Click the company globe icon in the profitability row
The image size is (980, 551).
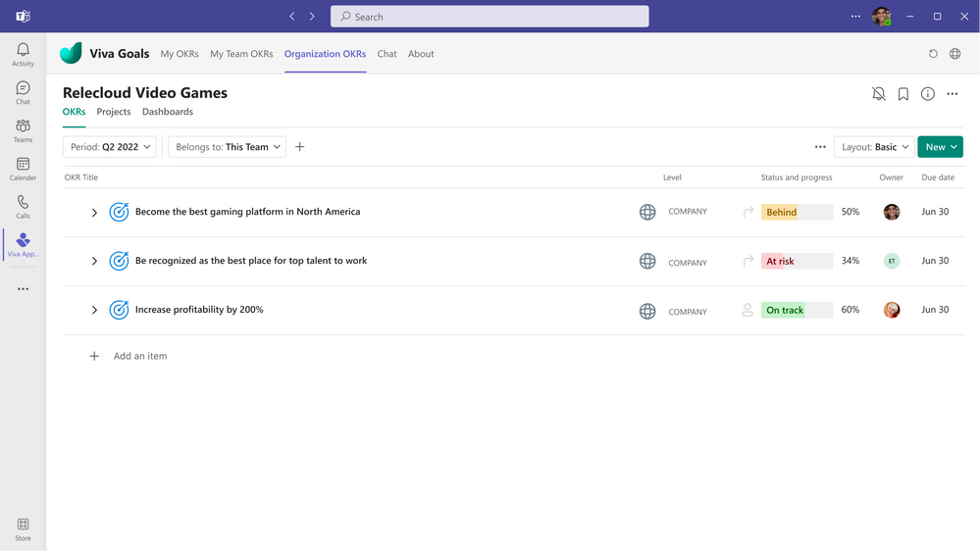pyautogui.click(x=647, y=311)
